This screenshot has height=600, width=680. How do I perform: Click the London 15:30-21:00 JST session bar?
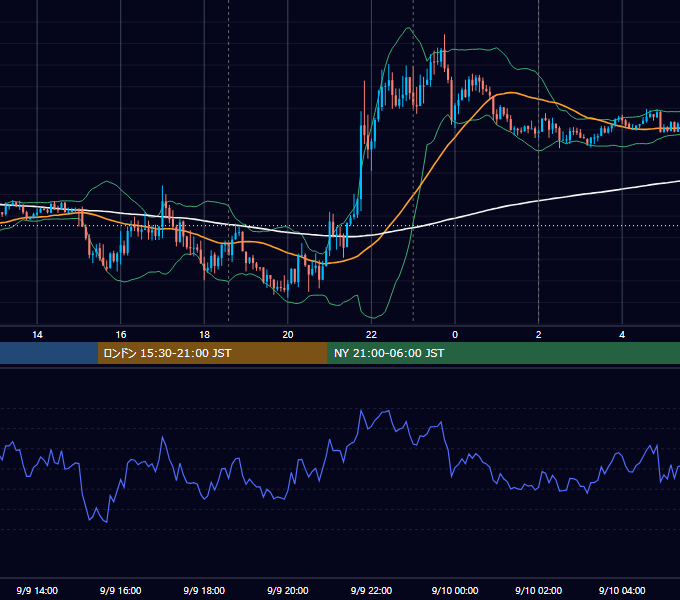(x=212, y=353)
